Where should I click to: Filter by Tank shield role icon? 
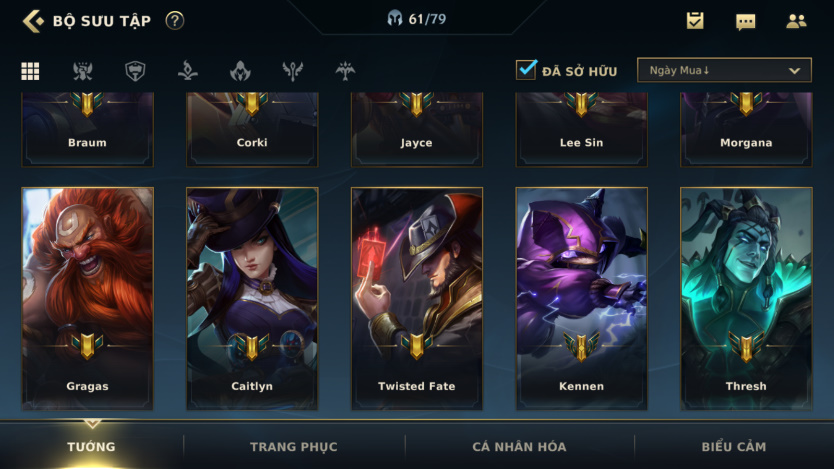[135, 71]
